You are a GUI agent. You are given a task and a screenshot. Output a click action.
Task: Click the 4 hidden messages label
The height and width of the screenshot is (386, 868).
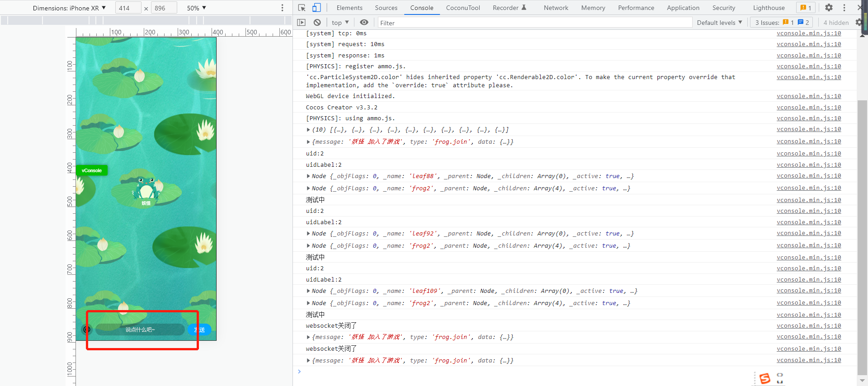835,23
